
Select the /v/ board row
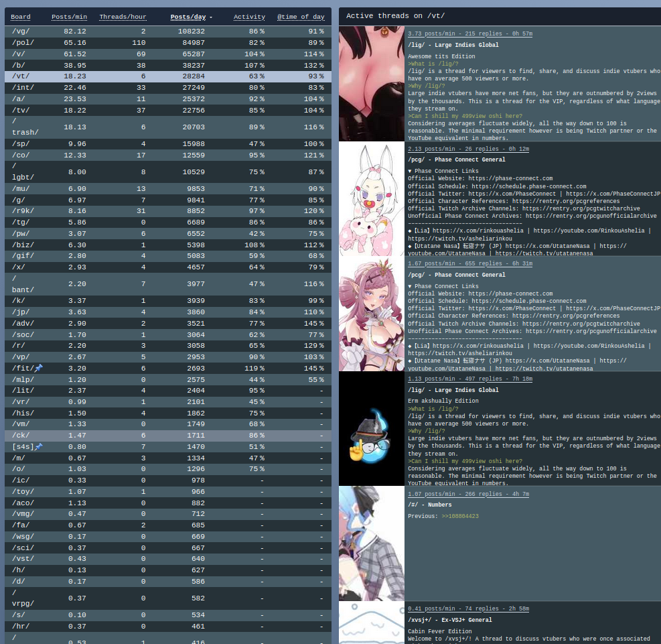pos(168,54)
